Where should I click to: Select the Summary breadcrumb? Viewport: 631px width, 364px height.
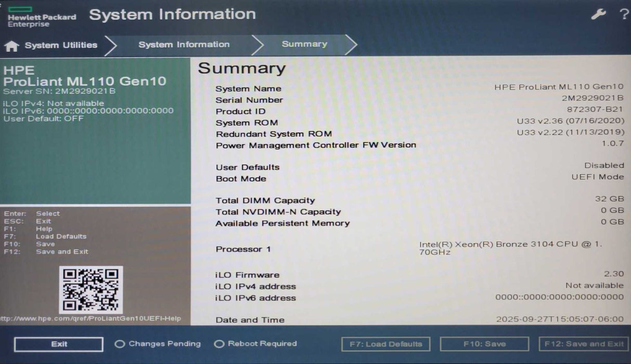pos(304,44)
